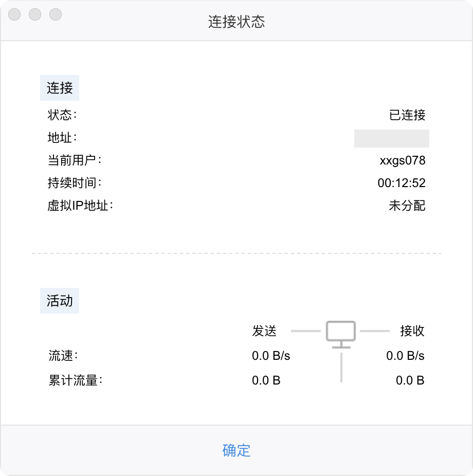This screenshot has width=473, height=476.
Task: Click the 虚拟IP地址 label
Action: tap(80, 206)
